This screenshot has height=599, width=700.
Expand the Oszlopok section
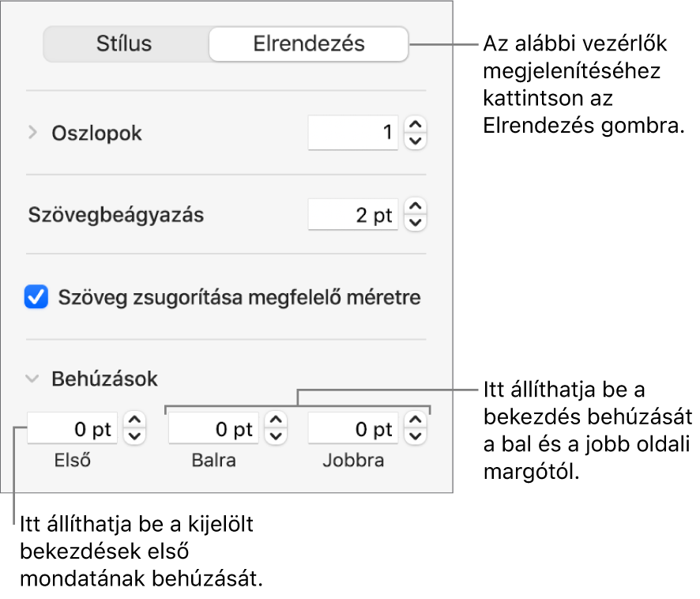(x=32, y=134)
